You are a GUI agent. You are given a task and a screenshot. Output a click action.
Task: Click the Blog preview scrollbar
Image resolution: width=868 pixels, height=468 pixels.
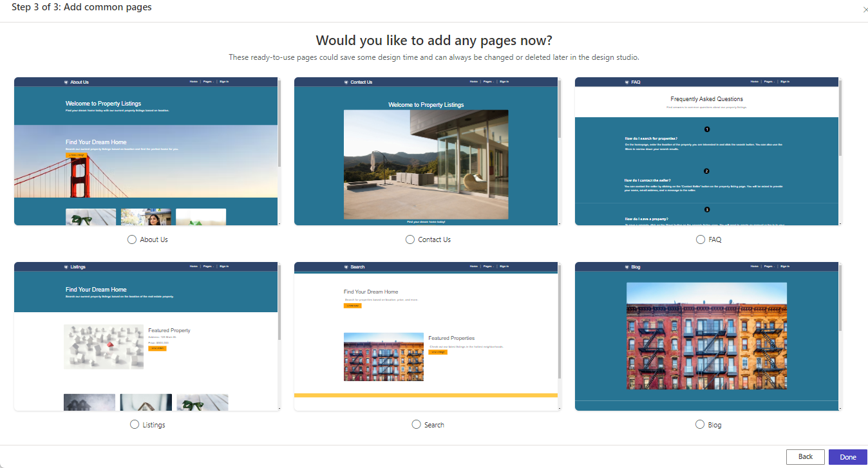(840, 297)
